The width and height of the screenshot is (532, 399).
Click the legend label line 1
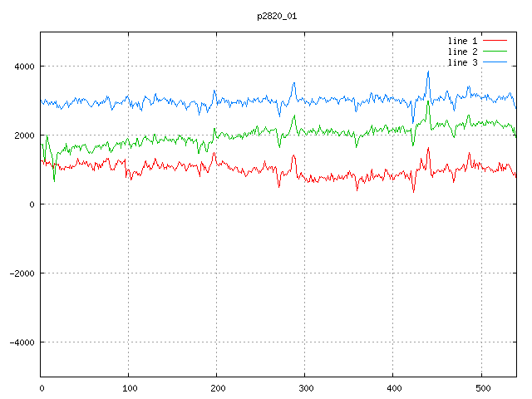[x=463, y=41]
